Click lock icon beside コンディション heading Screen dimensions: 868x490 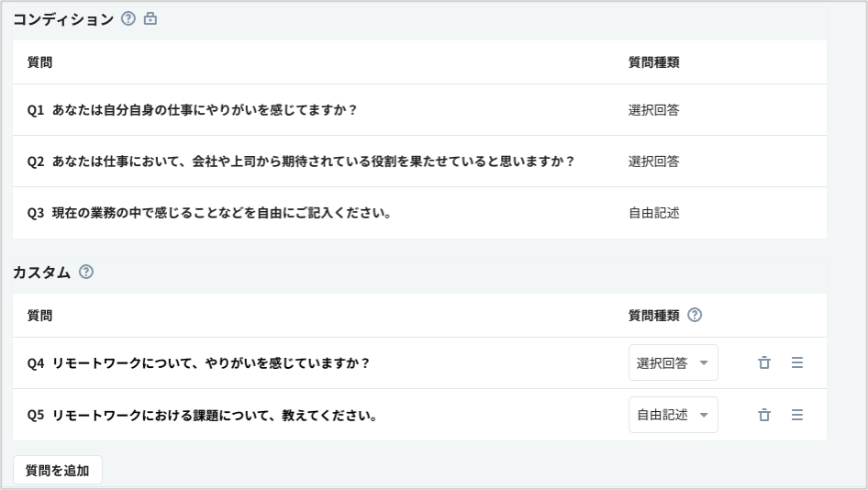(x=150, y=18)
